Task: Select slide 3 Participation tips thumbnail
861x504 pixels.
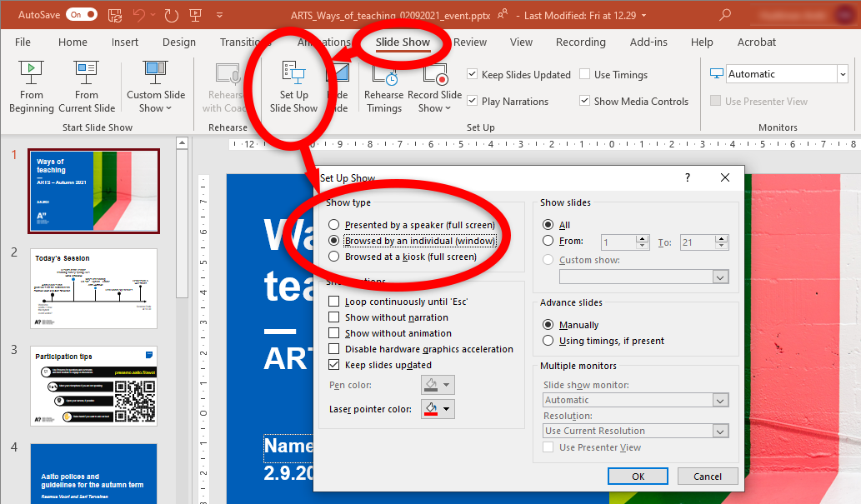Action: [93, 386]
